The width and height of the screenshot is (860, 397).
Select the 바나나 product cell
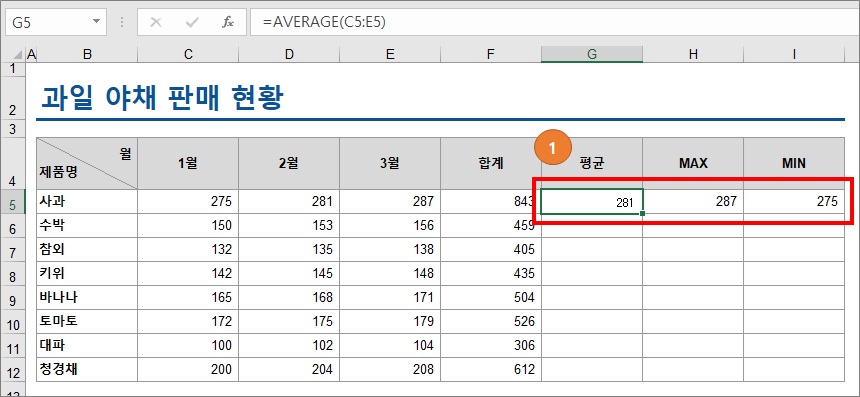(x=87, y=297)
